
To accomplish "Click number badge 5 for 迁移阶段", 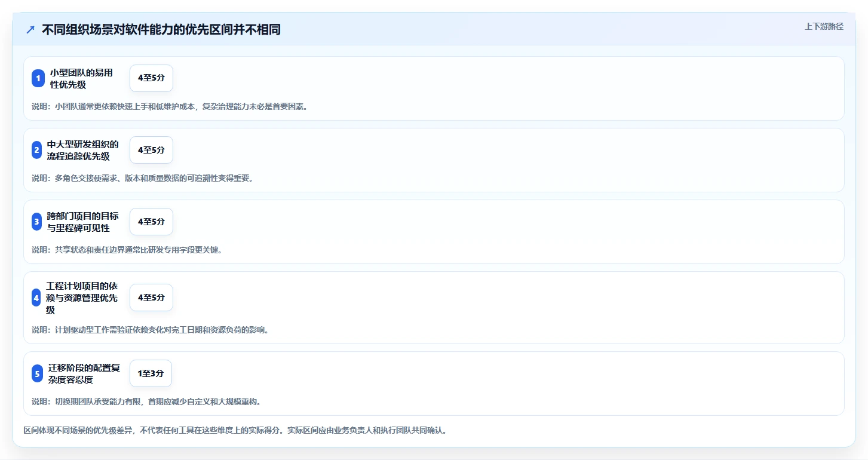I will (x=38, y=373).
